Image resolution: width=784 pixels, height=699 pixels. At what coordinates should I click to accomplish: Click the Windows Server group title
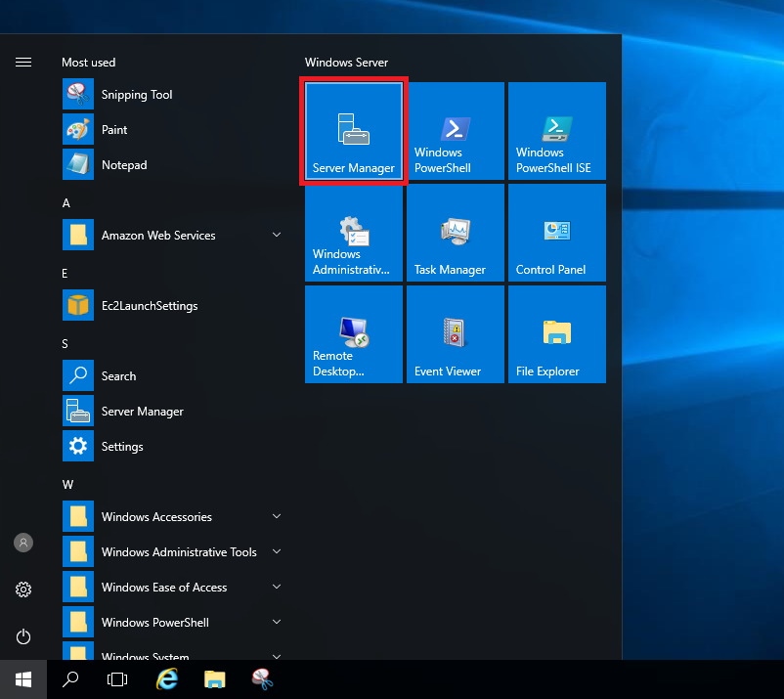[346, 62]
